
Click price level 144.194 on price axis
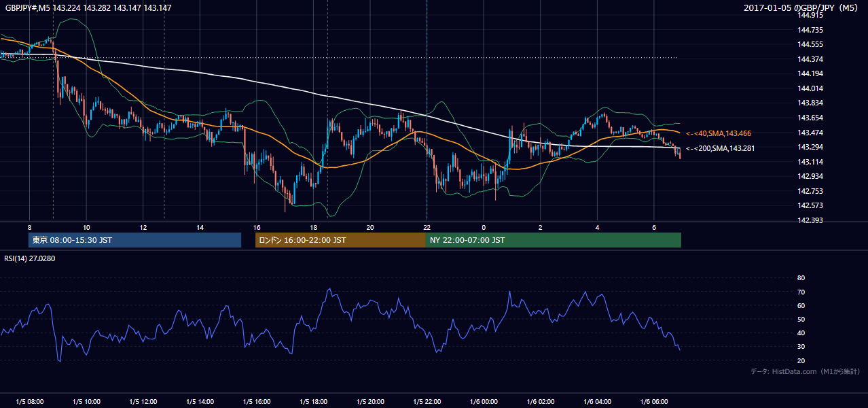[x=810, y=73]
